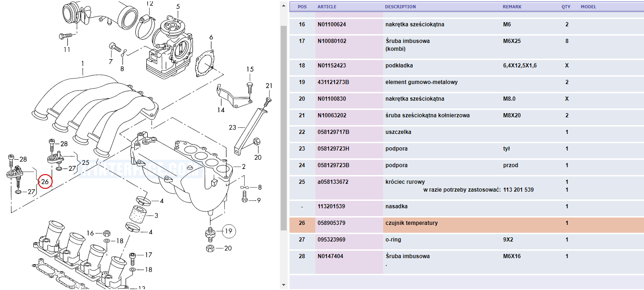Select the highlighted czujnik temperatury row
Viewport: 644px width, 290px height.
[x=466, y=224]
